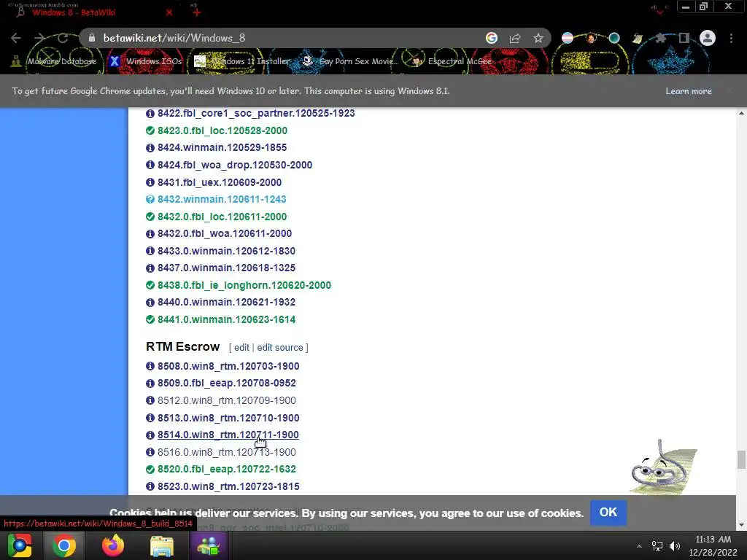This screenshot has width=747, height=560.
Task: Close the Windows 8 - BetaWiki tab
Action: pos(169,12)
